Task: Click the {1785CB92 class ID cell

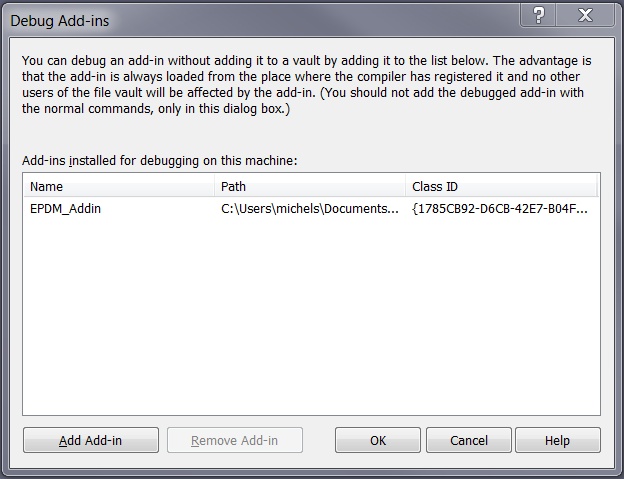Action: (499, 209)
